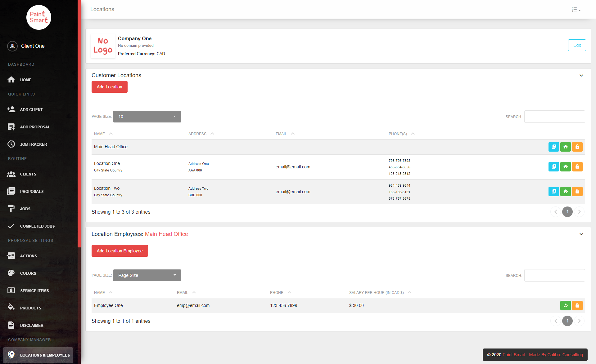The height and width of the screenshot is (364, 596).
Task: Click the green edit-location icon for Location Two
Action: 565,192
